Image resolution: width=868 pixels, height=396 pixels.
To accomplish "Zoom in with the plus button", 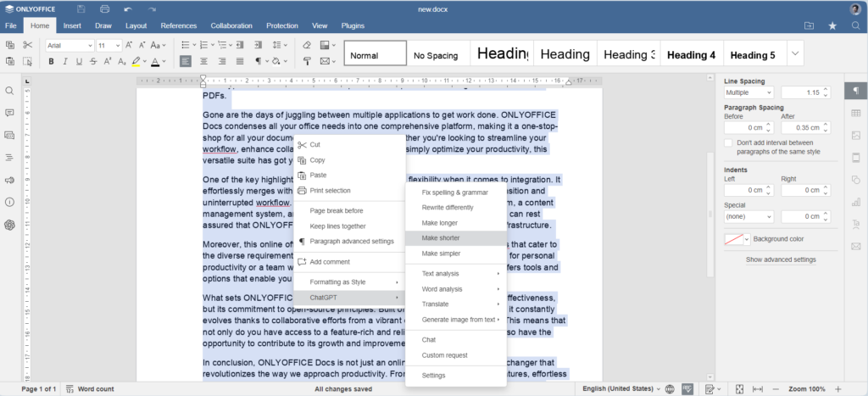I will click(838, 389).
